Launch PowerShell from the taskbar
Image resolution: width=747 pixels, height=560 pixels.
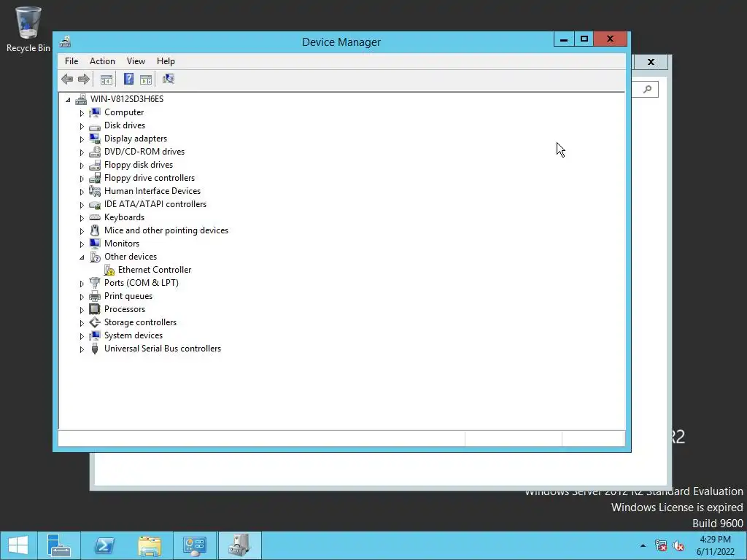click(x=104, y=545)
